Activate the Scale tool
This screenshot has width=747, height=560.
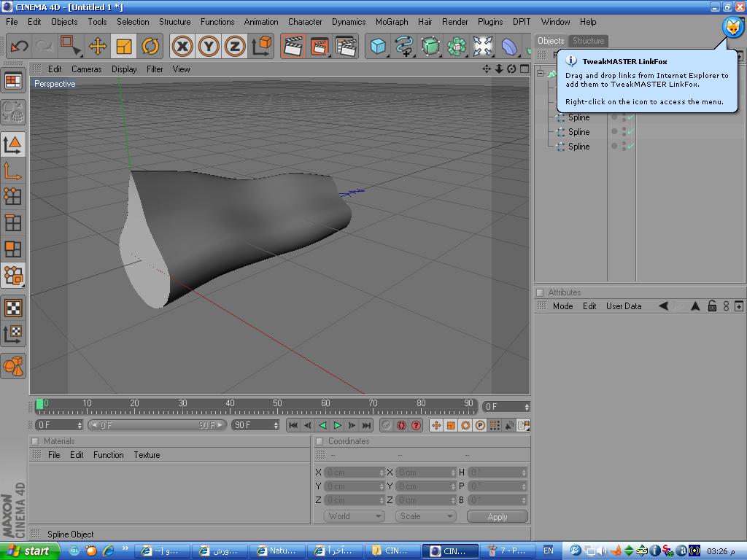[x=124, y=46]
